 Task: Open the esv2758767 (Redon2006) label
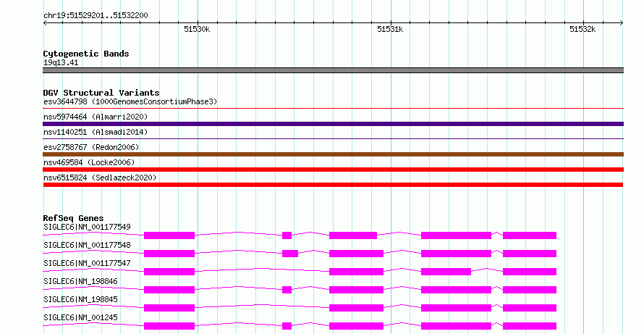point(91,147)
